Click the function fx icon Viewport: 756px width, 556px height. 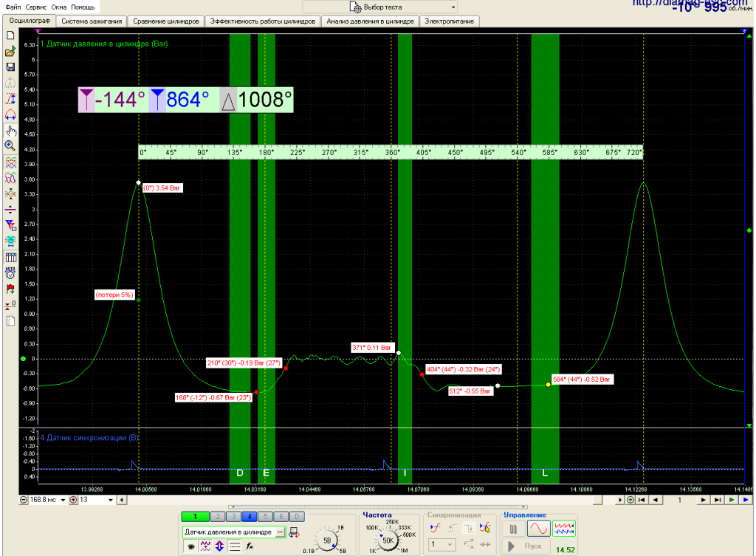pyautogui.click(x=250, y=546)
